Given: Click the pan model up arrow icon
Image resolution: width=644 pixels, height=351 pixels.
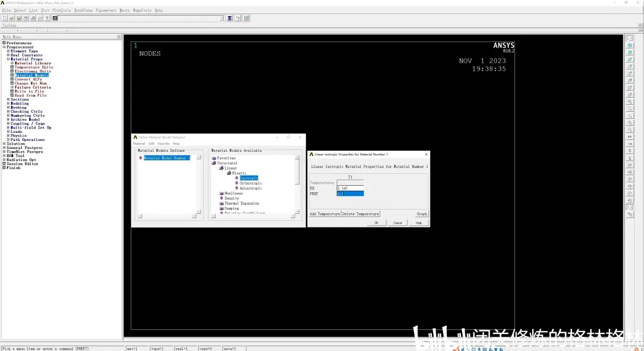Looking at the screenshot, I should 629,151.
